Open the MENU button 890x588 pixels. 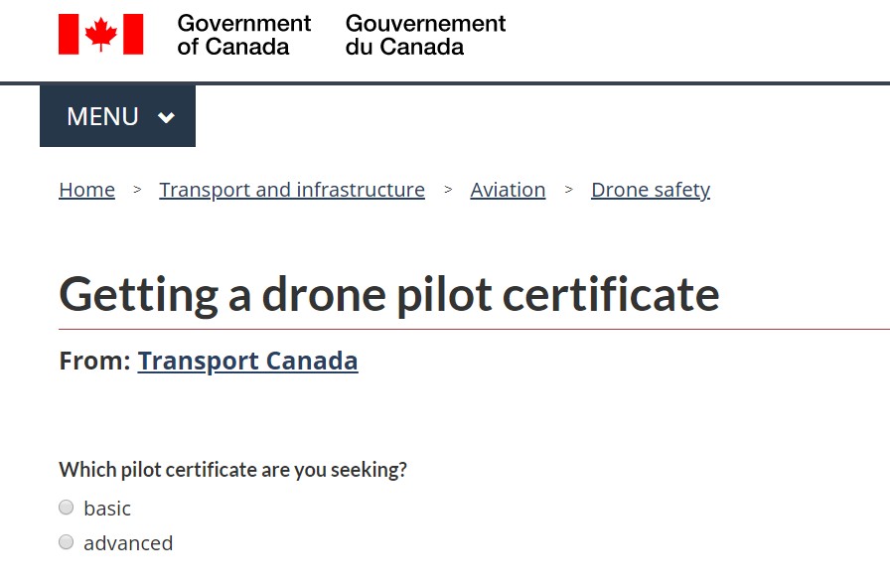click(102, 116)
